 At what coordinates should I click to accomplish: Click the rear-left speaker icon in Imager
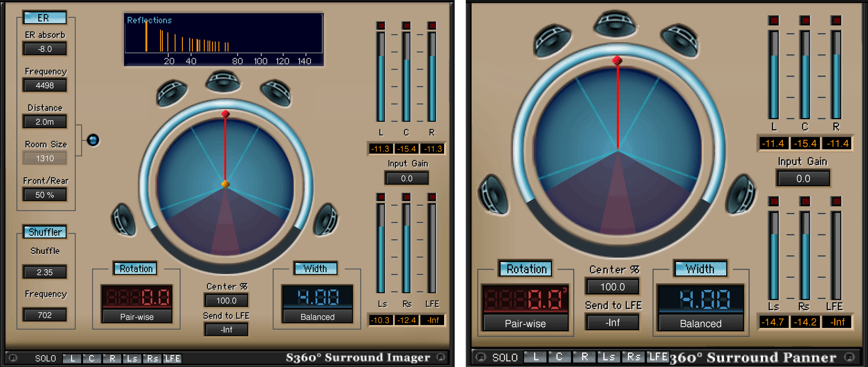124,220
